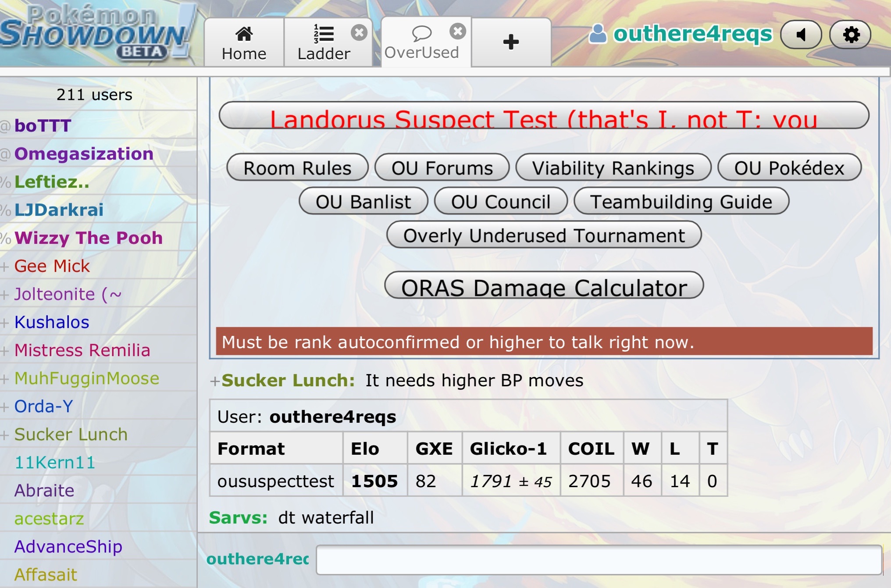Switch to the Ladder tab
Viewport: 891px width, 588px height.
click(x=324, y=43)
